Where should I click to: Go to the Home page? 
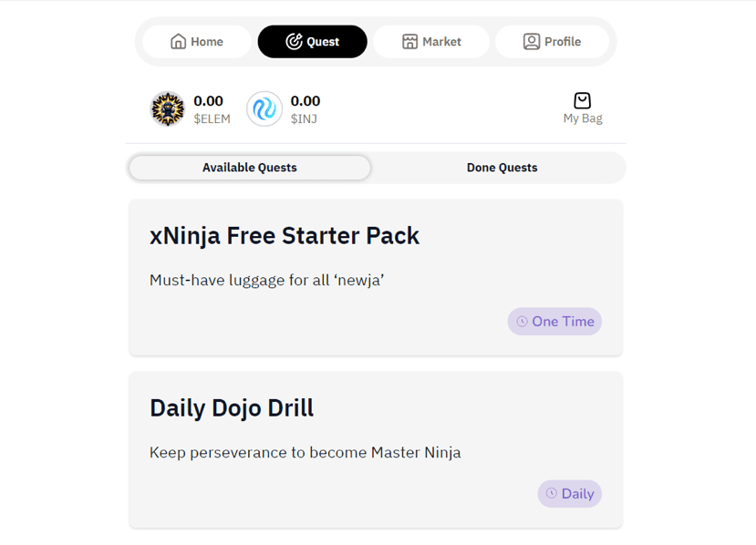point(197,42)
